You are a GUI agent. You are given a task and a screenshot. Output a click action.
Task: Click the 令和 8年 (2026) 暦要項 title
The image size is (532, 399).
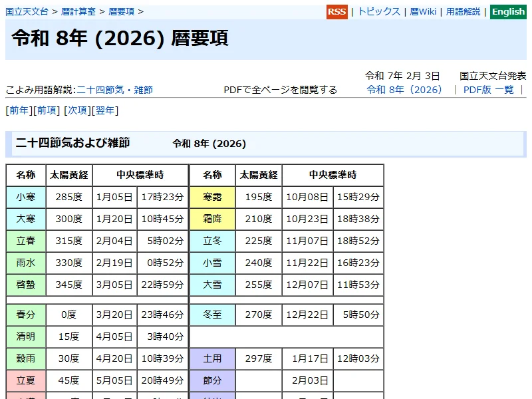(120, 38)
